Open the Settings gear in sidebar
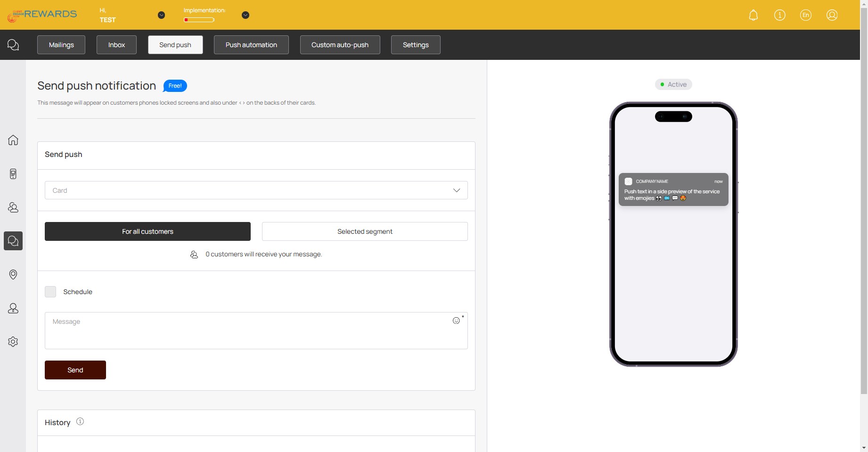This screenshot has height=452, width=868. tap(13, 342)
